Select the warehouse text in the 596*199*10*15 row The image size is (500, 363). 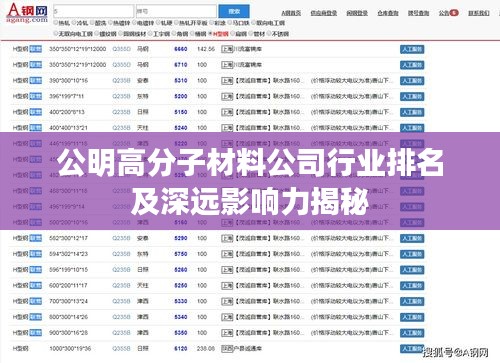(269, 270)
